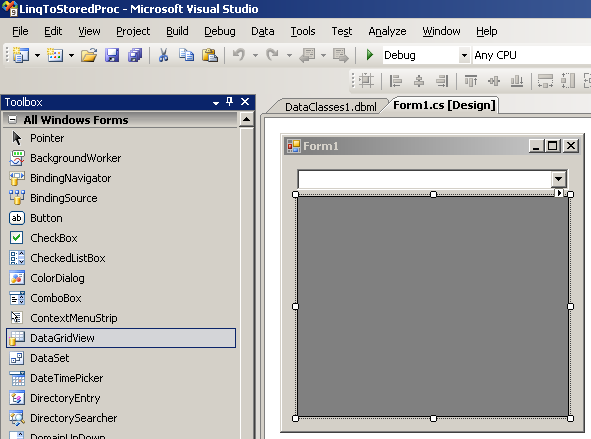Click the Align Bottoms layout icon
Viewport: 591px width, 439px height.
pos(517,81)
